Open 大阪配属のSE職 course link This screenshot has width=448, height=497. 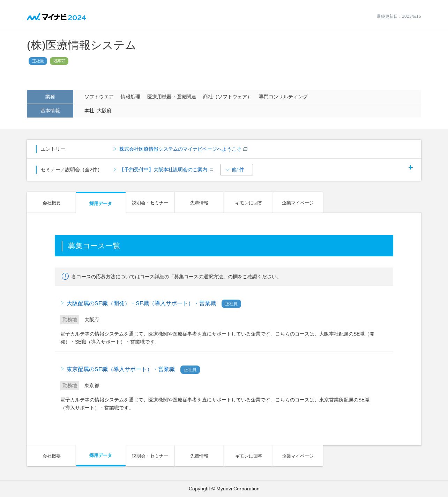141,303
